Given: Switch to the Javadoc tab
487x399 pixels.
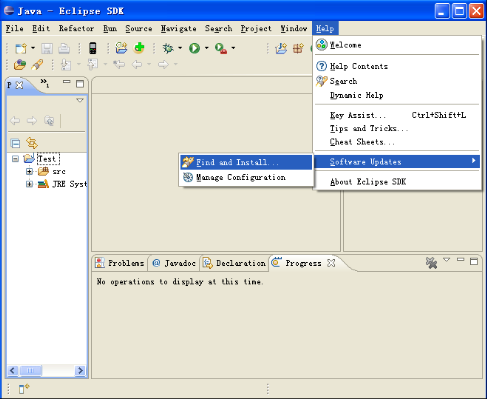Looking at the screenshot, I should tap(174, 263).
